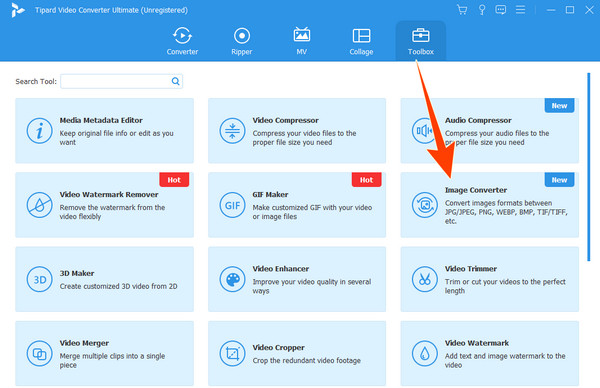Open the Media Metadata Editor icon
600x388 pixels.
pyautogui.click(x=39, y=131)
